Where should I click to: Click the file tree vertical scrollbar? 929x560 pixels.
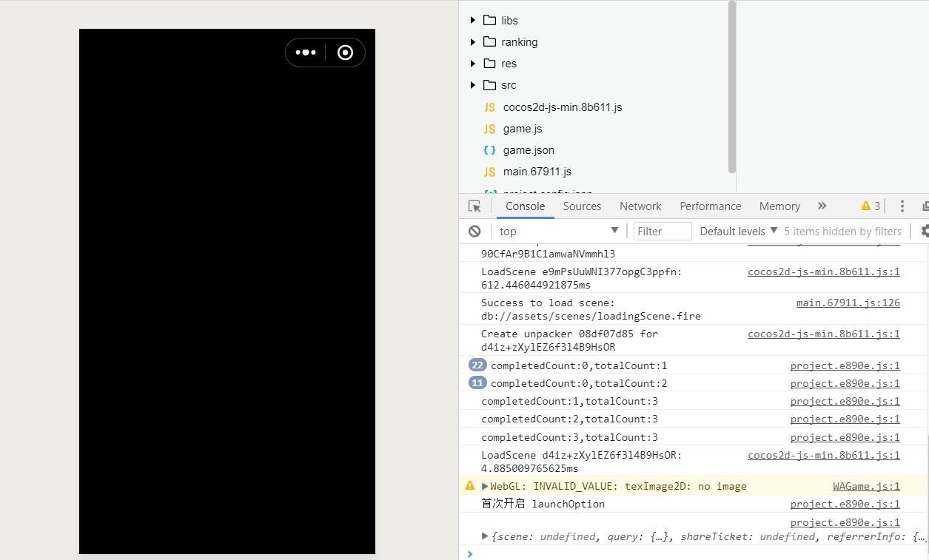tap(732, 87)
